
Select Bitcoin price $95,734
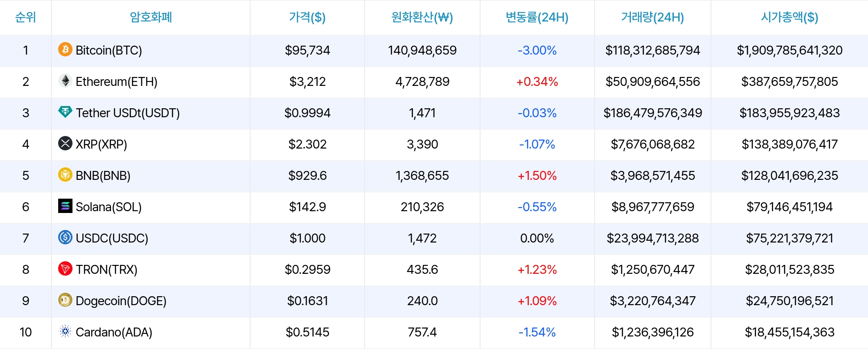click(307, 50)
